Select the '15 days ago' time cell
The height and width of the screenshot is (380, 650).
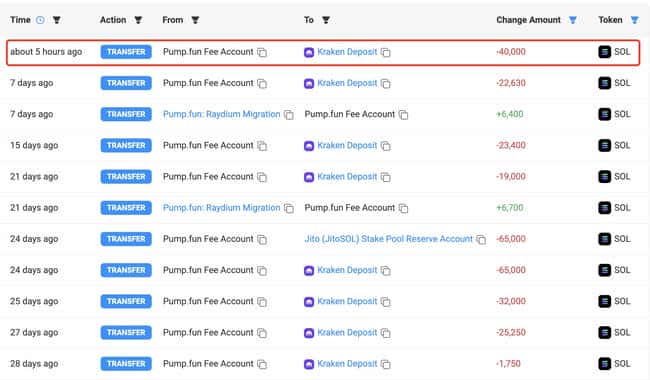click(34, 145)
